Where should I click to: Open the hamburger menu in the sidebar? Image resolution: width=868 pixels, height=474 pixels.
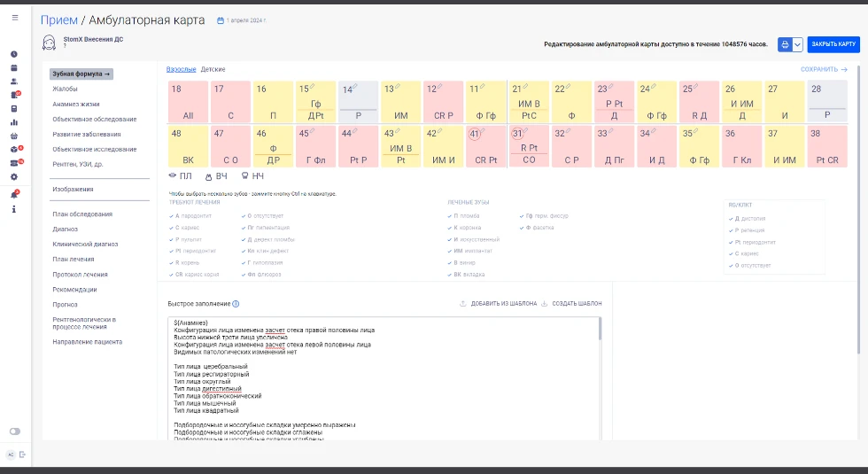point(14,18)
